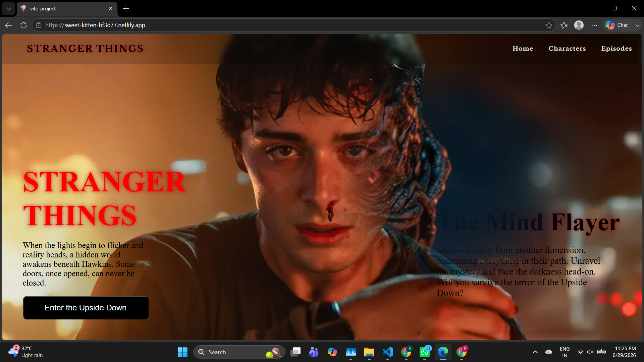Open the weather widget showing 32°C
The height and width of the screenshot is (362, 644).
26,352
